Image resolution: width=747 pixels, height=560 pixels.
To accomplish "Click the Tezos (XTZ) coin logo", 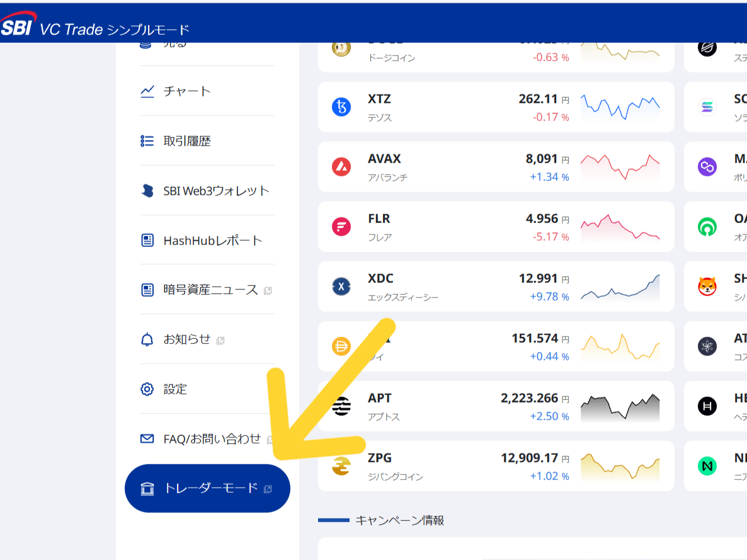I will pos(341,106).
